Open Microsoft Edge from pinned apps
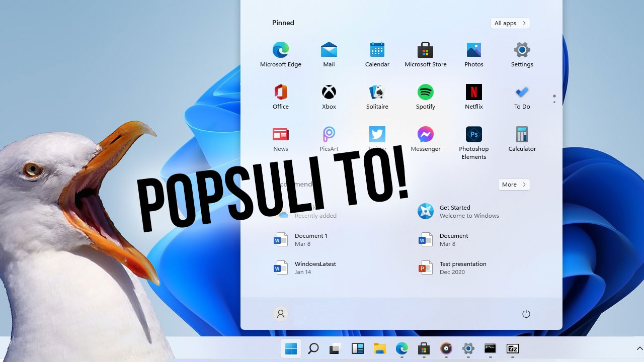The image size is (644, 362). (x=281, y=55)
